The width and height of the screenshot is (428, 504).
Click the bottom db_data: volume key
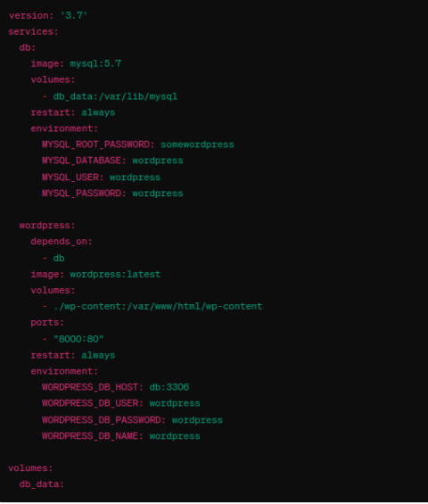(x=42, y=484)
